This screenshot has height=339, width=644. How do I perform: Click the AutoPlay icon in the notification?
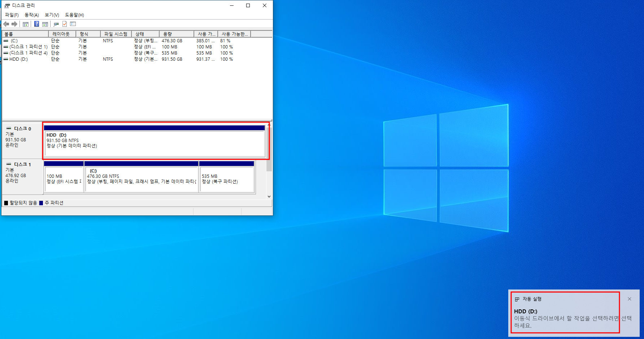click(517, 299)
